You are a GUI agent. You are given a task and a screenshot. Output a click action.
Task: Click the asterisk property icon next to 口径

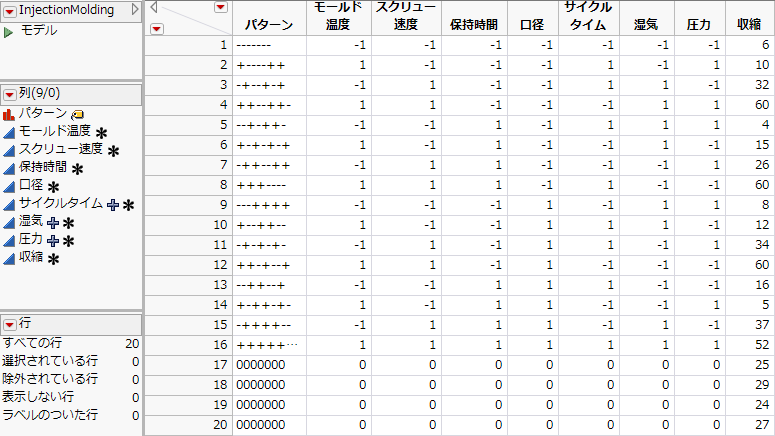click(53, 187)
